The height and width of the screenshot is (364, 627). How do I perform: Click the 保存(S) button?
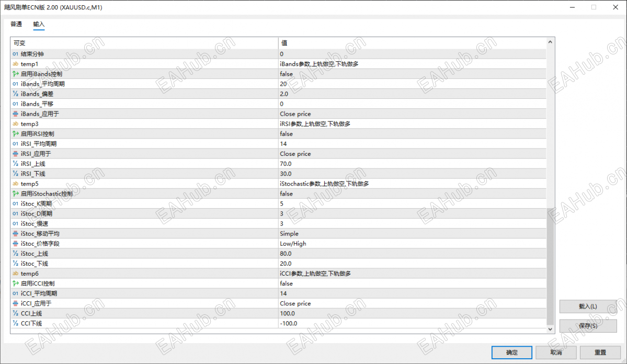[588, 326]
